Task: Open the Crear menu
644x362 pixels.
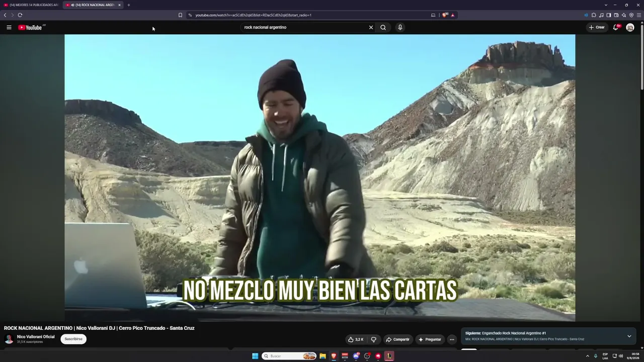Action: [x=597, y=27]
